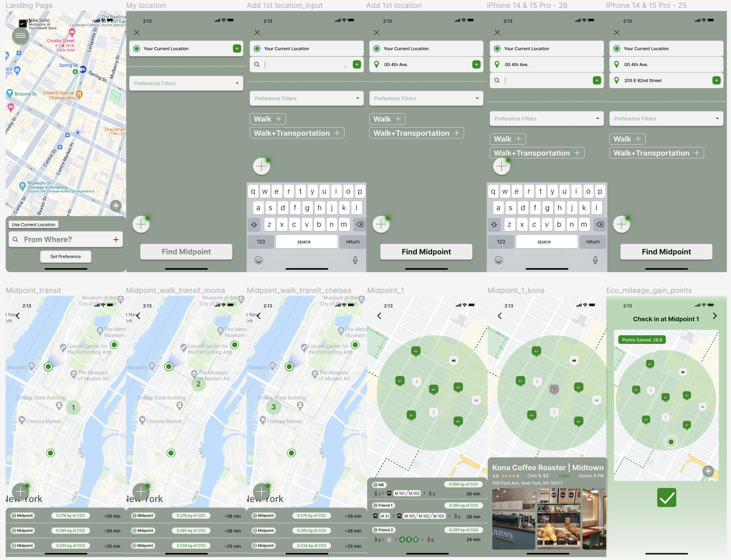The image size is (731, 560).
Task: Select ME route row in Midpoint_1 frame
Action: 427,489
